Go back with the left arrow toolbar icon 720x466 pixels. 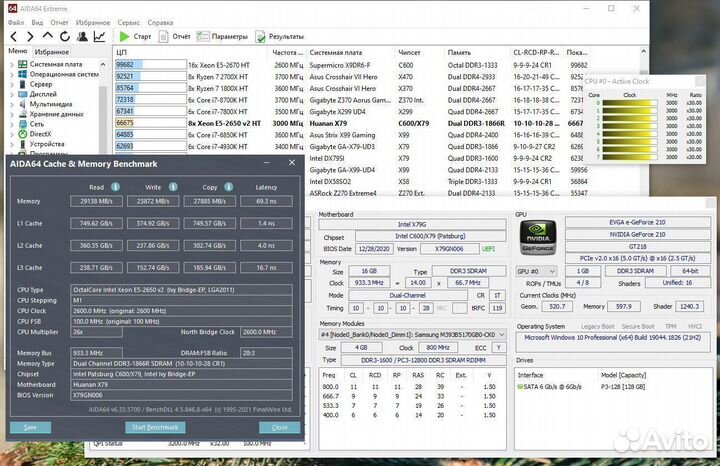pos(14,36)
